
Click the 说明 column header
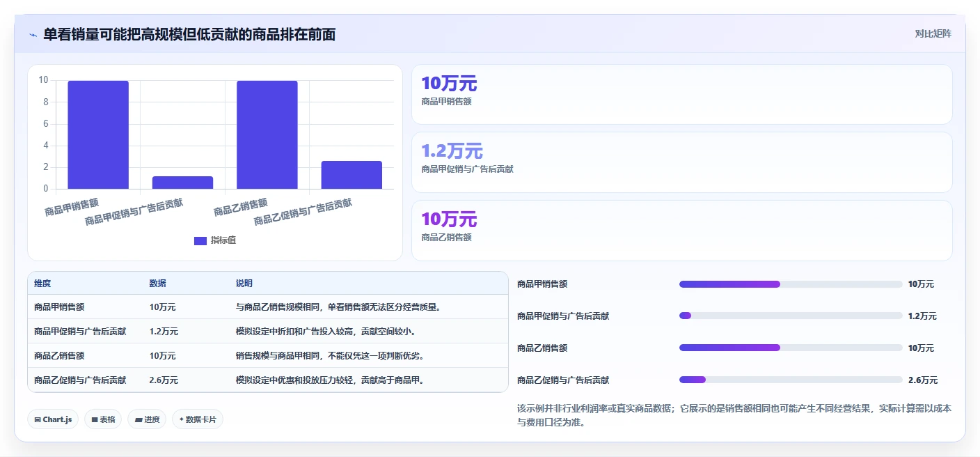click(x=244, y=284)
